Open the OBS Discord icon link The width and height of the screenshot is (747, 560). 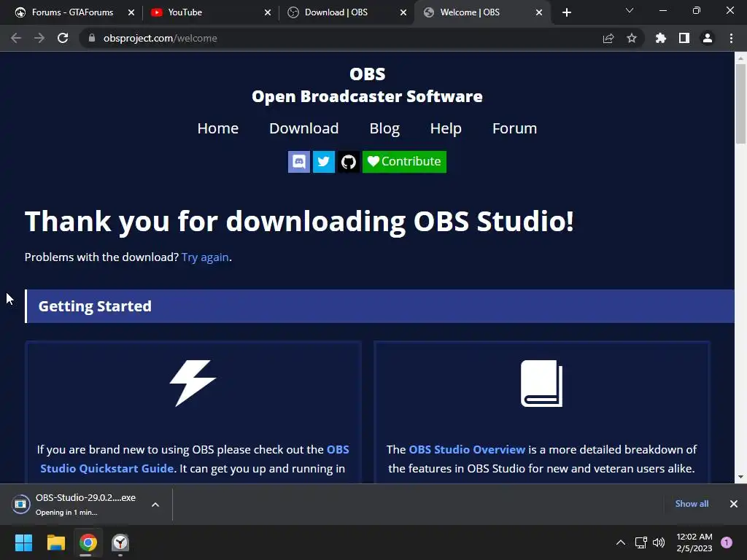(298, 162)
